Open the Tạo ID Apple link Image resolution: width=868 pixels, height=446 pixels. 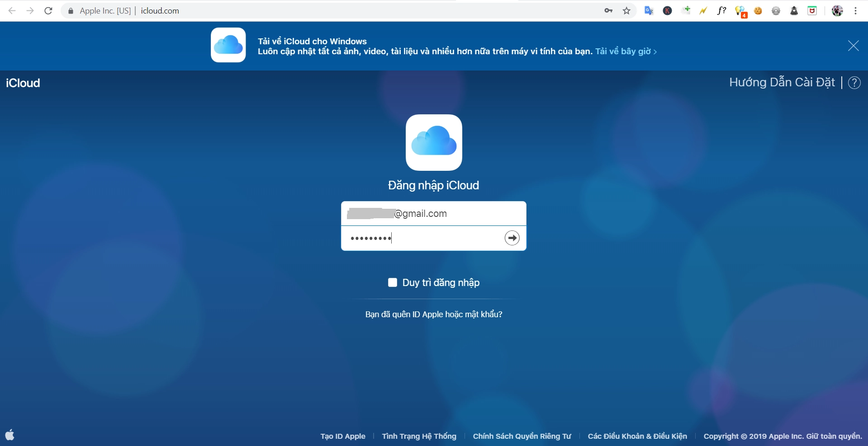[342, 436]
